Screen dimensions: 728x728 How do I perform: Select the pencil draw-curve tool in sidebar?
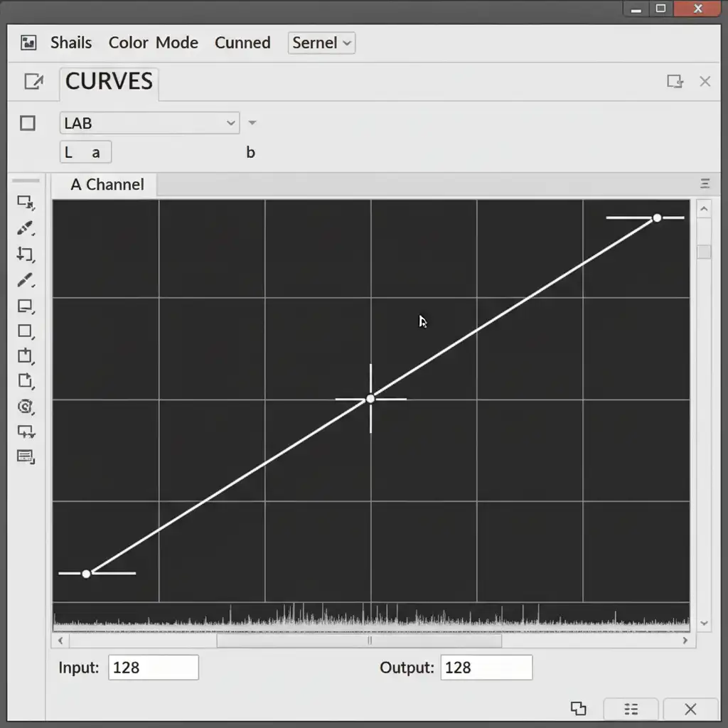click(26, 280)
